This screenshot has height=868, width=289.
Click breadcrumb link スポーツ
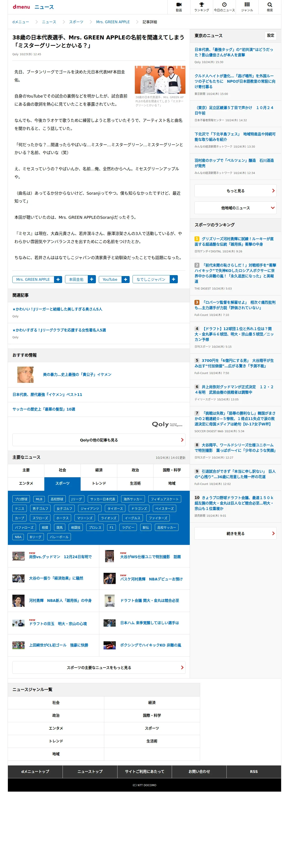tap(76, 22)
